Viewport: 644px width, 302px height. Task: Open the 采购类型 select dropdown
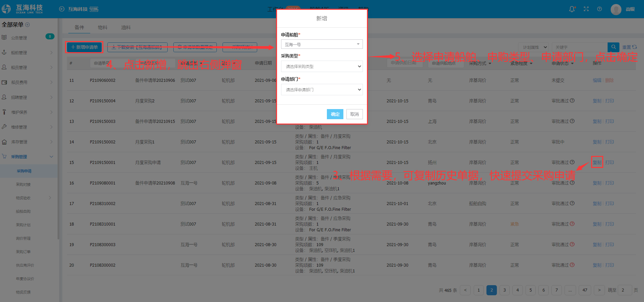tap(322, 66)
